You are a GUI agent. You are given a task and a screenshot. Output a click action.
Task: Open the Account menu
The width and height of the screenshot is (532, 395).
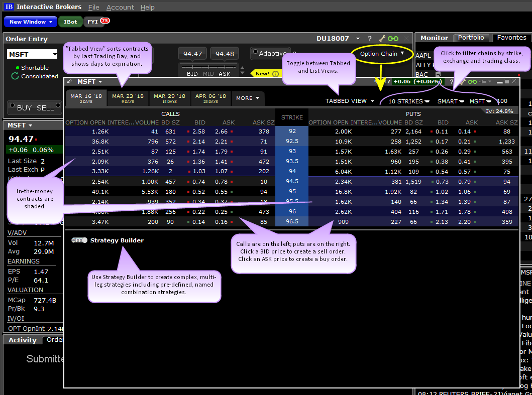click(120, 7)
